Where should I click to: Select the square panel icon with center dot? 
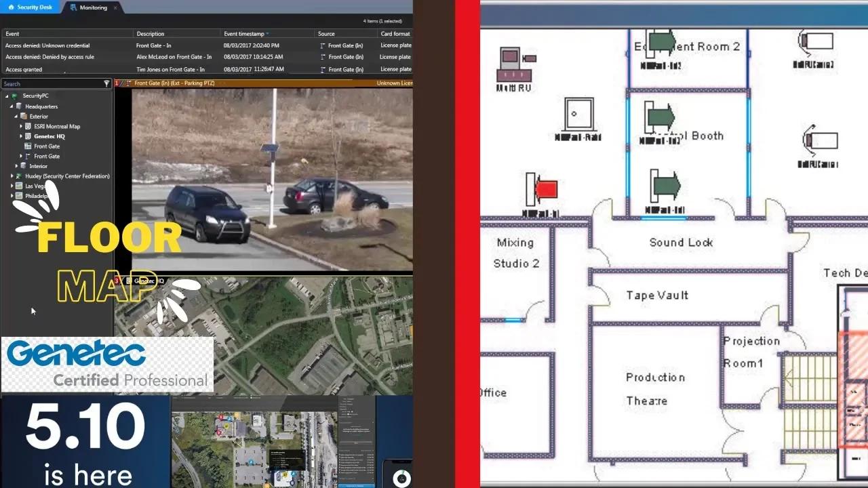[579, 114]
